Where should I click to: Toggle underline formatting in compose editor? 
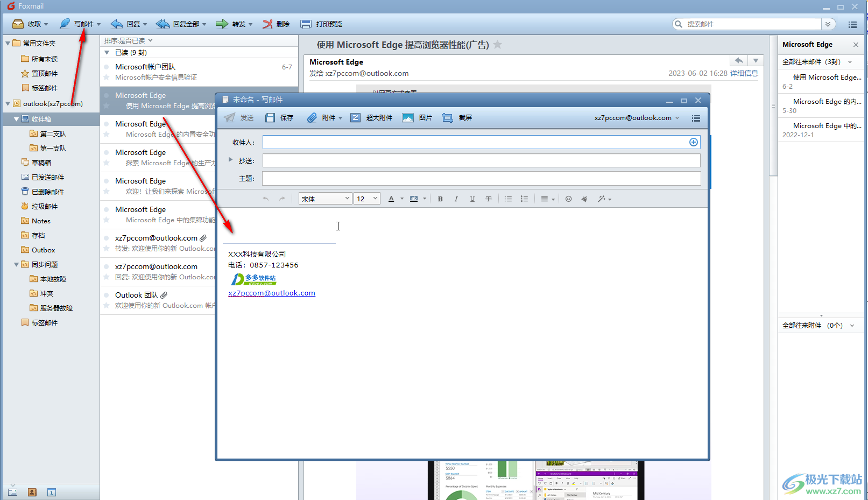[472, 199]
